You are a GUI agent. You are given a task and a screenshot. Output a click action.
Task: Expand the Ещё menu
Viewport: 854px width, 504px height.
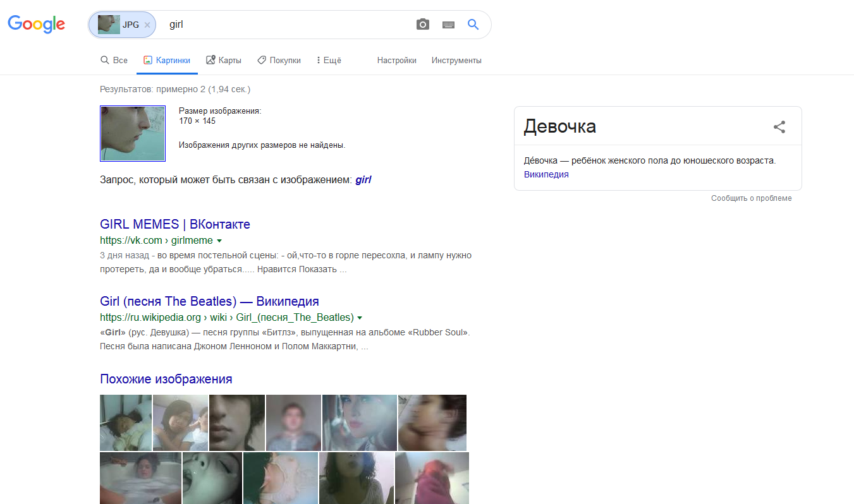click(x=329, y=61)
